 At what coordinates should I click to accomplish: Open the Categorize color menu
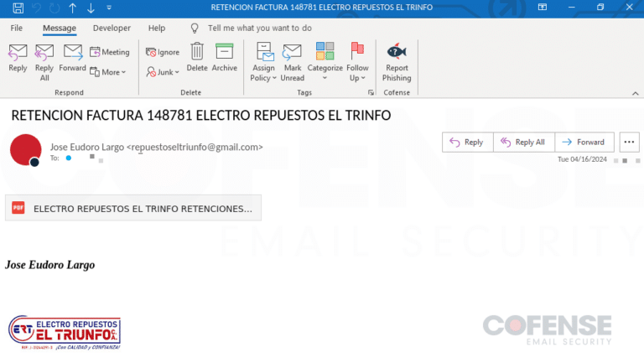point(325,62)
